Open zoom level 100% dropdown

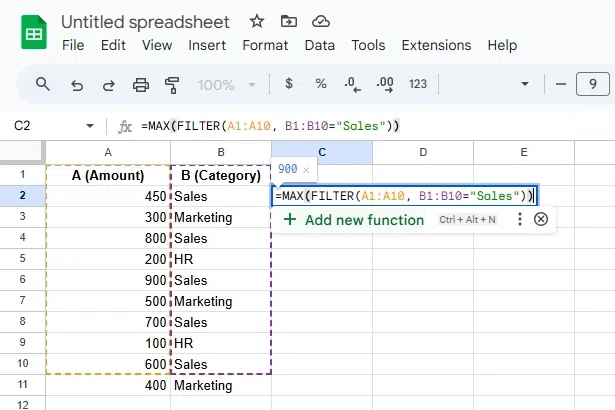coord(226,85)
